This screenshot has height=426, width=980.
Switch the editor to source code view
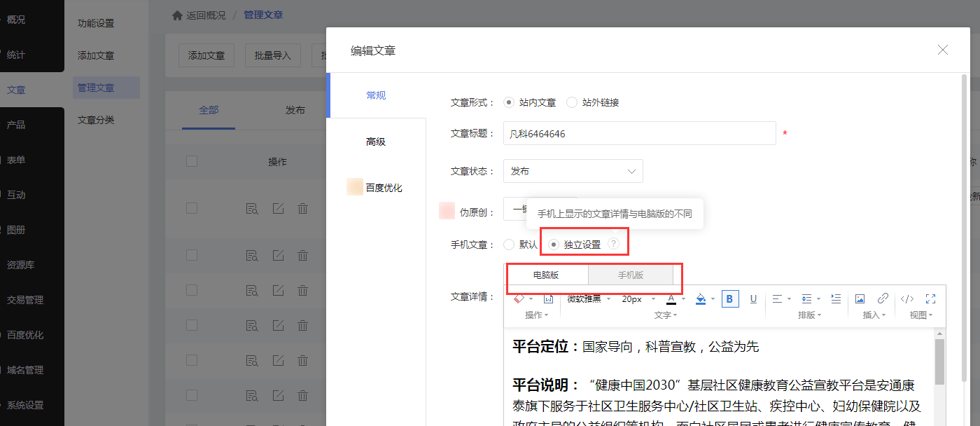click(907, 298)
